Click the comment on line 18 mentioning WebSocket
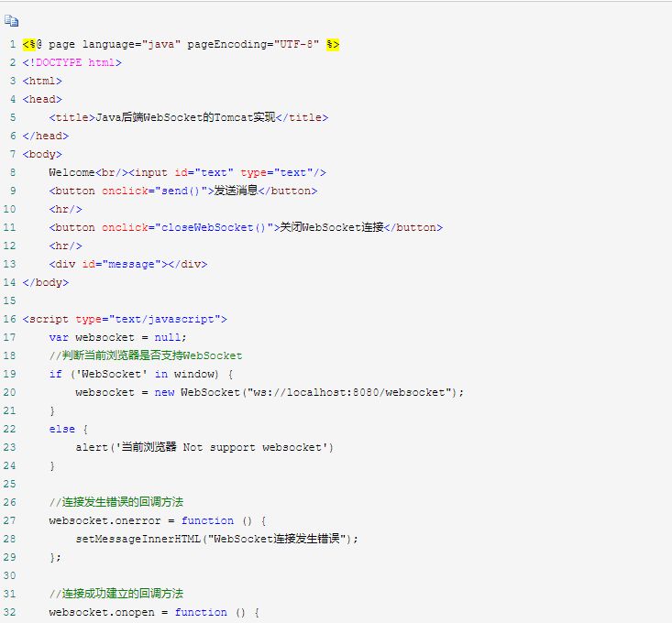 [x=146, y=355]
